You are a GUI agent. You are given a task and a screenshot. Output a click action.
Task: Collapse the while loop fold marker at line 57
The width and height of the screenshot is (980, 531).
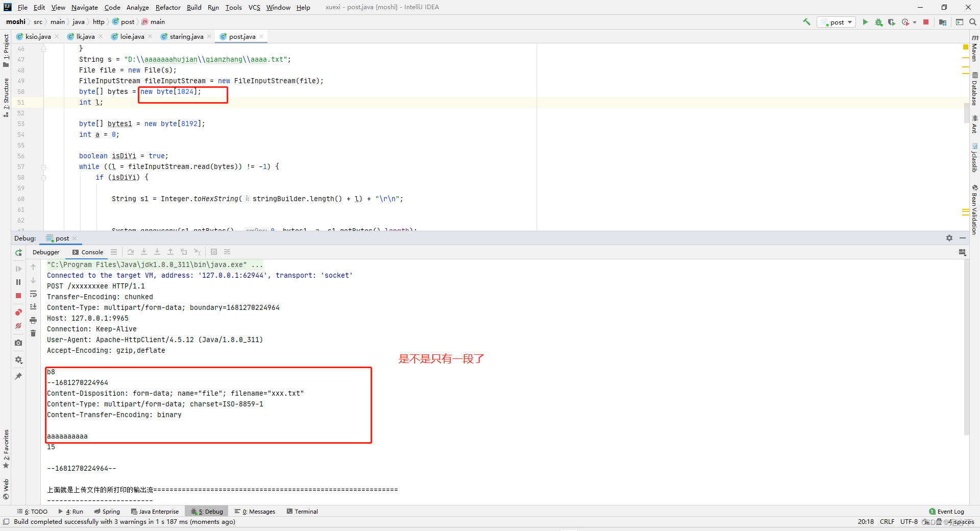(x=43, y=167)
